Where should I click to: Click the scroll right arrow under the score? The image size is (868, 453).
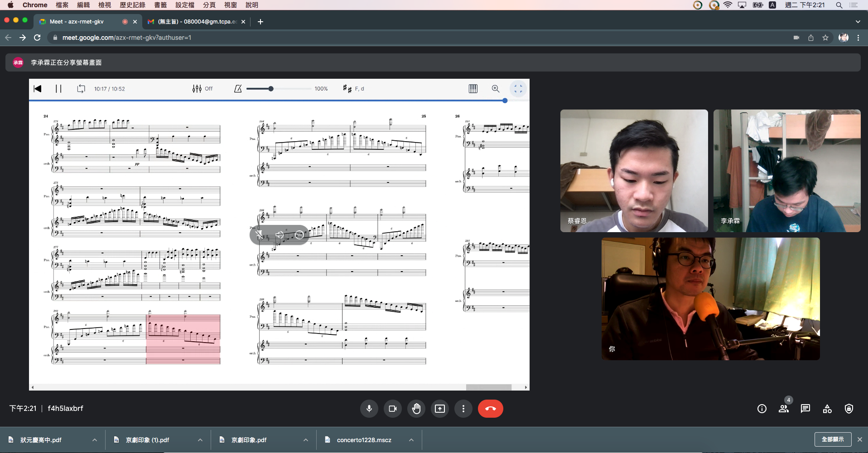tap(526, 387)
